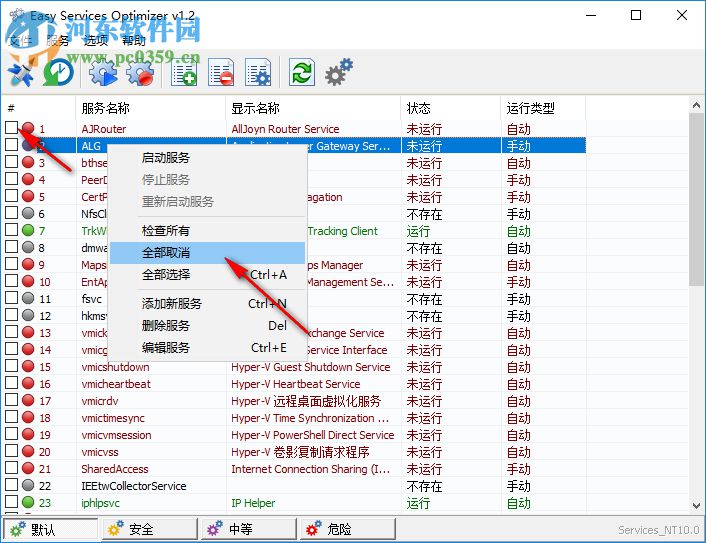Click 'AllJoyn Router Service' display name
Image resolution: width=706 pixels, height=543 pixels.
coord(285,129)
